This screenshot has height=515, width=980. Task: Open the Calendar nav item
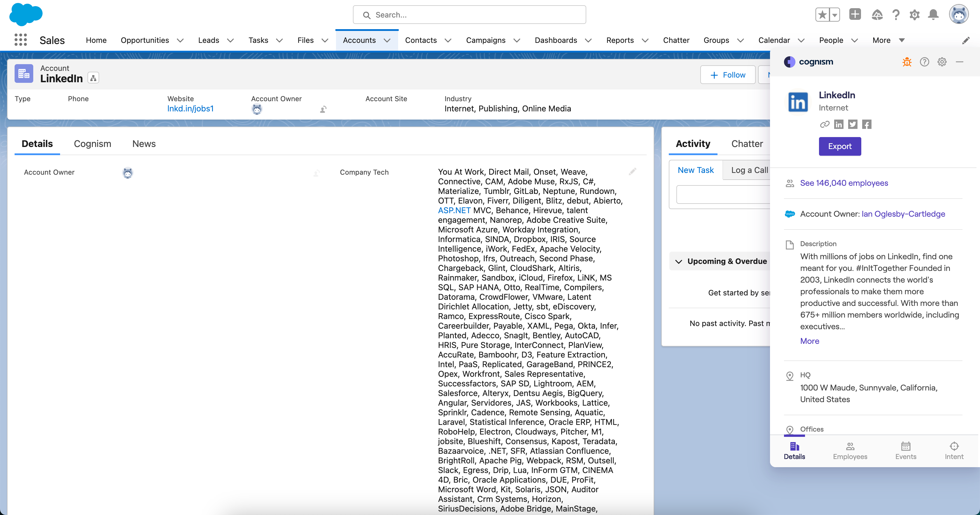[774, 40]
